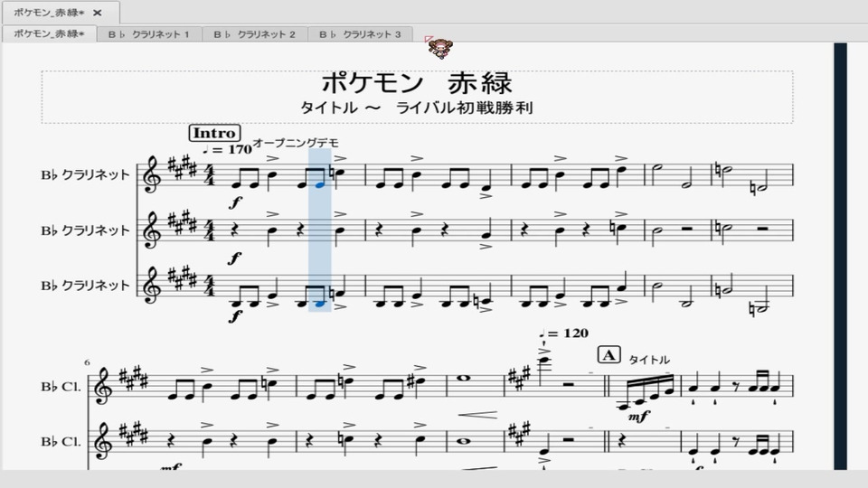Switch to the B♭ クラリネット 3 part tab
The width and height of the screenshot is (868, 488).
click(360, 34)
